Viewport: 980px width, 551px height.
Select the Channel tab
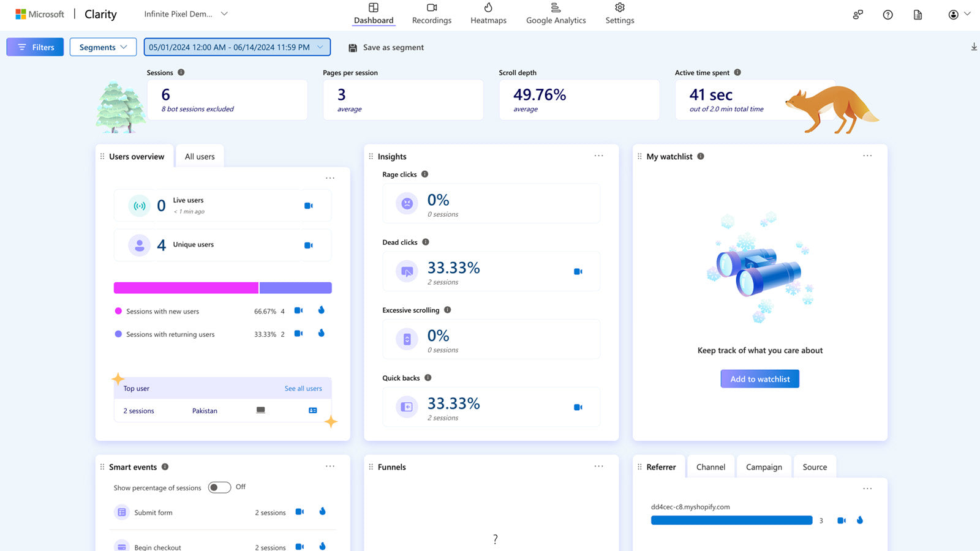coord(710,467)
